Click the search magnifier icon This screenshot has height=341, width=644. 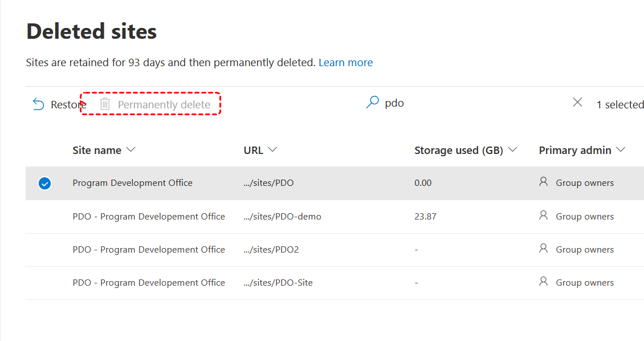(x=373, y=103)
